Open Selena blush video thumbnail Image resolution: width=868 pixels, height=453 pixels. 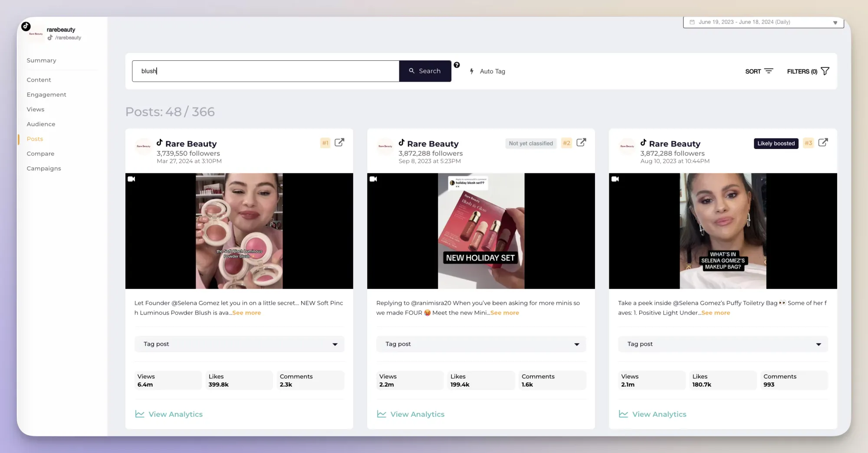pos(239,231)
